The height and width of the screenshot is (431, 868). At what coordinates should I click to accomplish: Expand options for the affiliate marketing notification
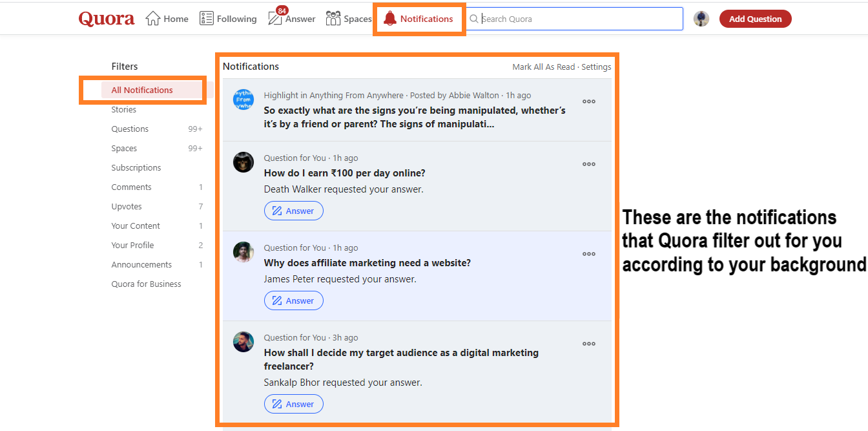[588, 254]
